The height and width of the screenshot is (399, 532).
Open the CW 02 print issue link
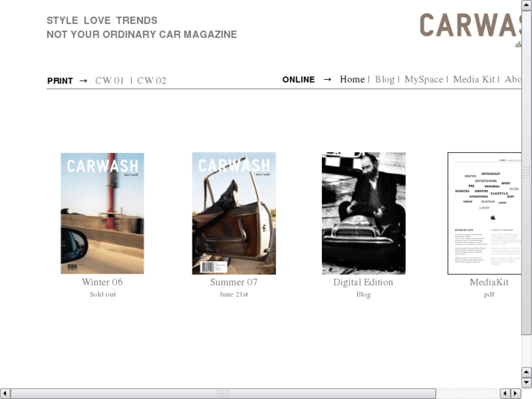pyautogui.click(x=151, y=81)
